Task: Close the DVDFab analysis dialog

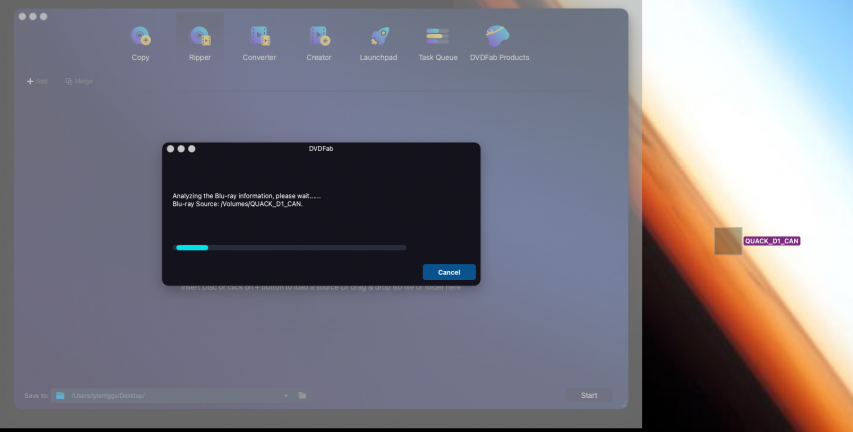Action: 170,149
